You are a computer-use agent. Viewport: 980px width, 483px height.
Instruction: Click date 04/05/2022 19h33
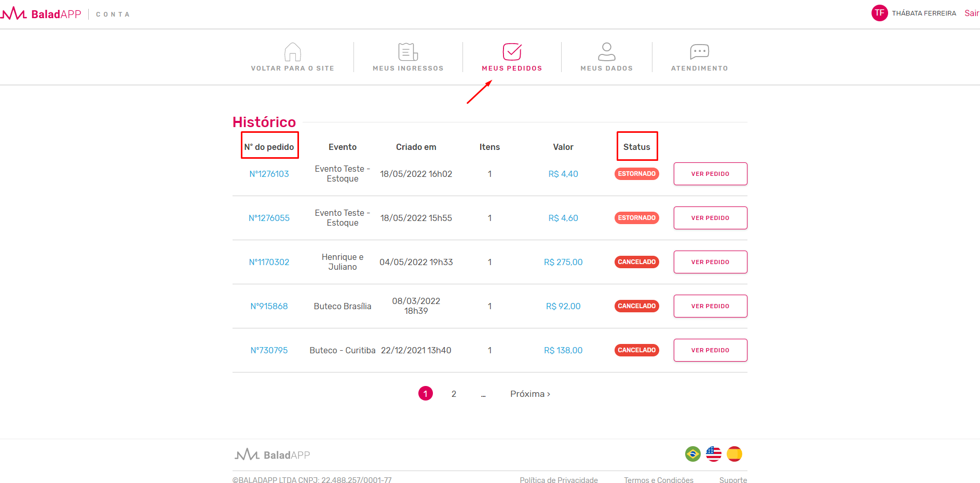tap(416, 262)
